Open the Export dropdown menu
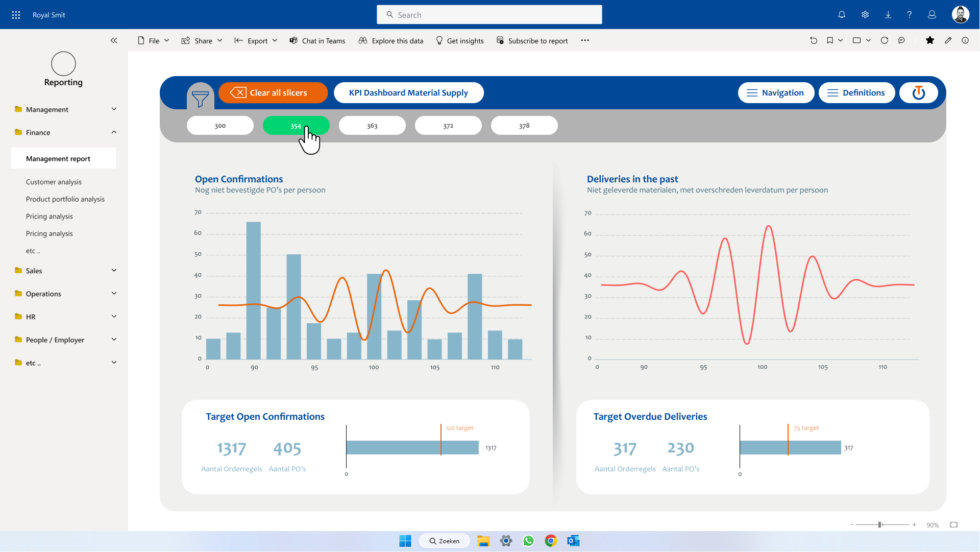This screenshot has width=980, height=552. [257, 41]
